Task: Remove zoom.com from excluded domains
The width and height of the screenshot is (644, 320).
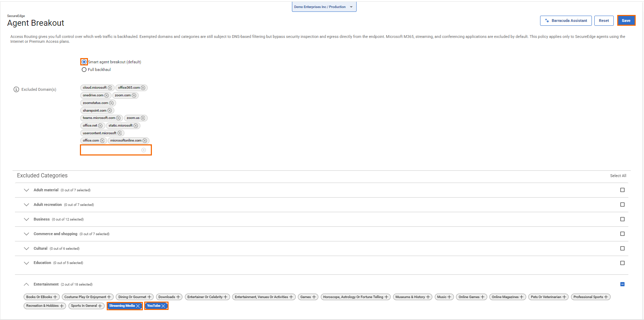Action: click(x=134, y=96)
